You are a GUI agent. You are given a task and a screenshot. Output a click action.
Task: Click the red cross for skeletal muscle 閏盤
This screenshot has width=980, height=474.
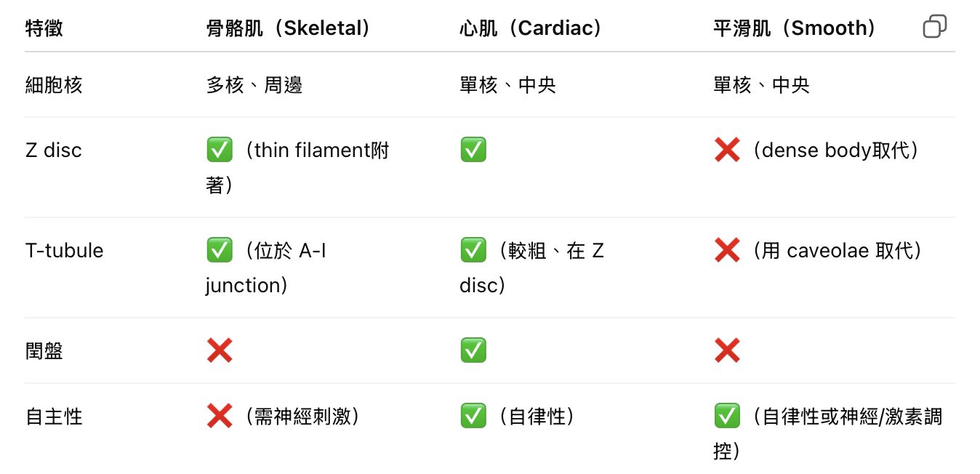point(219,351)
